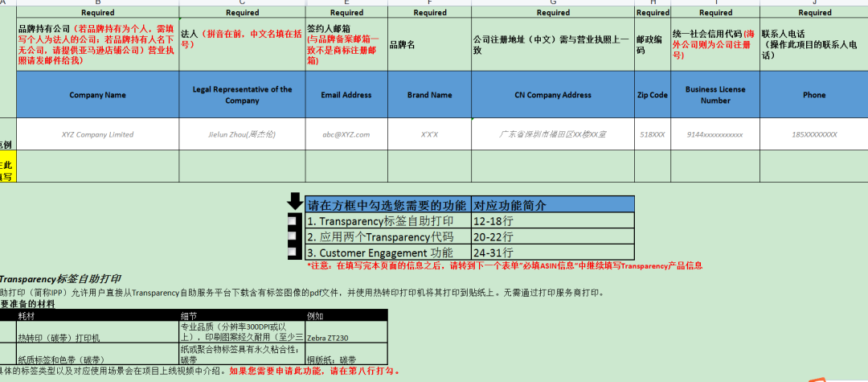This screenshot has width=868, height=382.
Task: Click the 24-31行 cell
Action: pos(553,253)
